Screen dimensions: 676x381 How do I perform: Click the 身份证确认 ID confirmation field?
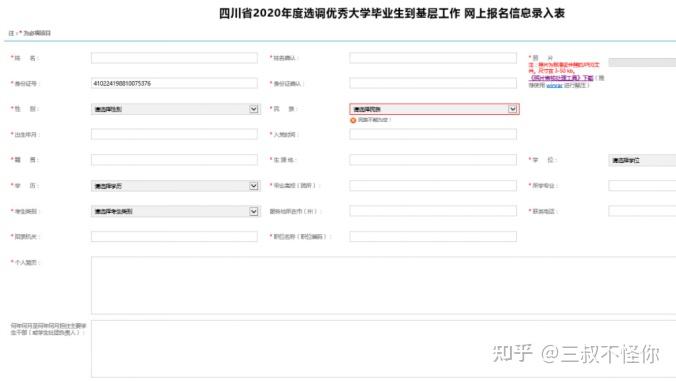pyautogui.click(x=433, y=83)
